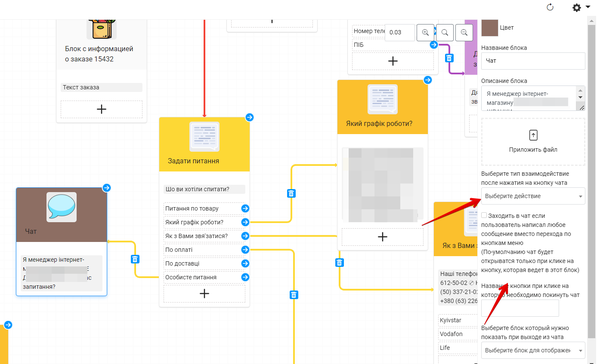This screenshot has height=364, width=600.
Task: Delete the connection between Чат and Задати питання
Action: click(x=135, y=259)
